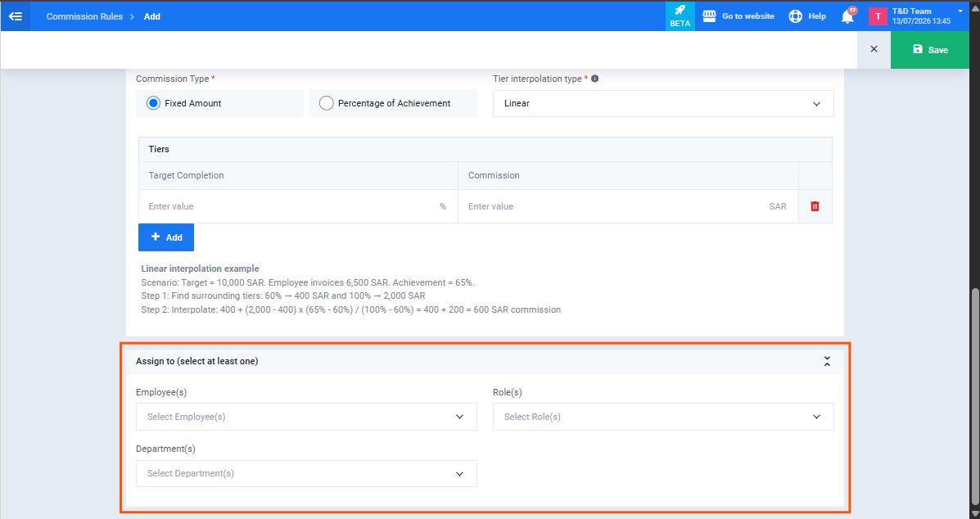
Task: Click tier interpolation info icon
Action: point(595,79)
